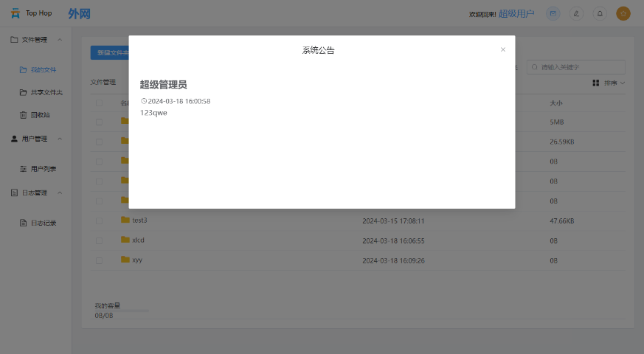Click the 超级用户 username link
Screen dimensions: 644x354
coord(516,13)
